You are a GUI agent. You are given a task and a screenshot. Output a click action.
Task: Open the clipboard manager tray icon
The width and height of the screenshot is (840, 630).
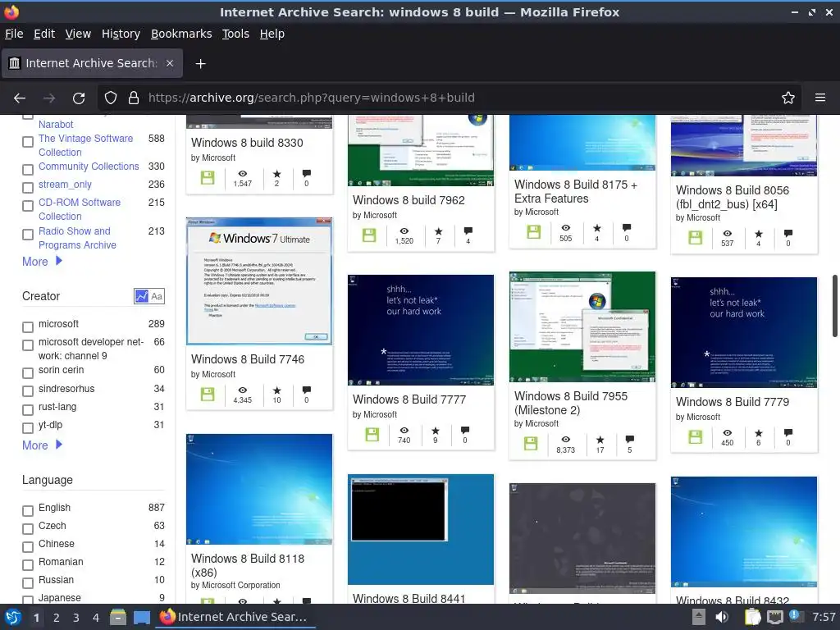tap(752, 617)
